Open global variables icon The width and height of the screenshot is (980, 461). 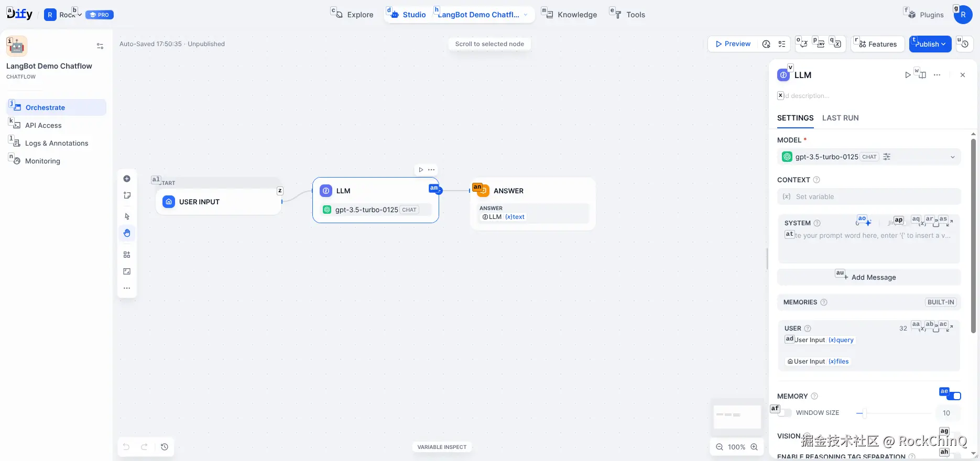pyautogui.click(x=837, y=44)
